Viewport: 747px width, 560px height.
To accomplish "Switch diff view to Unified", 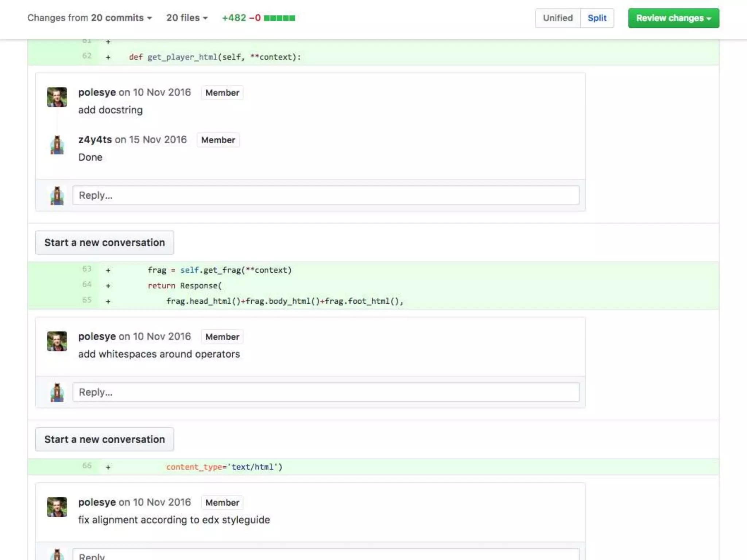I will 557,18.
